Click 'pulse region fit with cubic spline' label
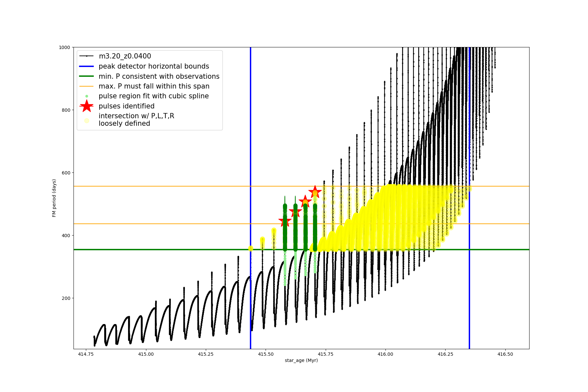The image size is (588, 392). tap(154, 96)
